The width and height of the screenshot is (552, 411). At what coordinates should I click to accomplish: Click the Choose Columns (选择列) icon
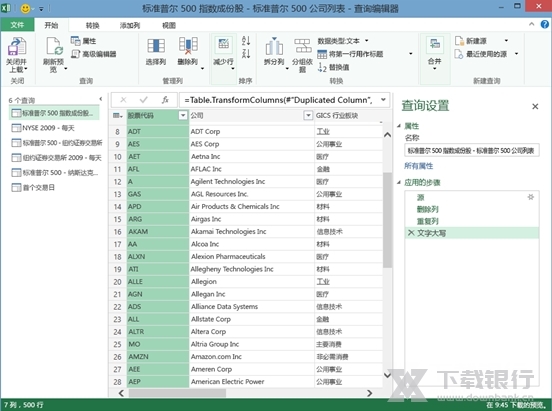(156, 46)
